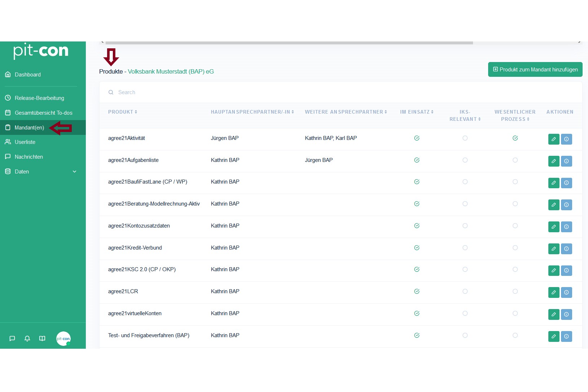
Task: Toggle Wesentlicher Prozess for agree21Aktivität
Action: click(515, 138)
